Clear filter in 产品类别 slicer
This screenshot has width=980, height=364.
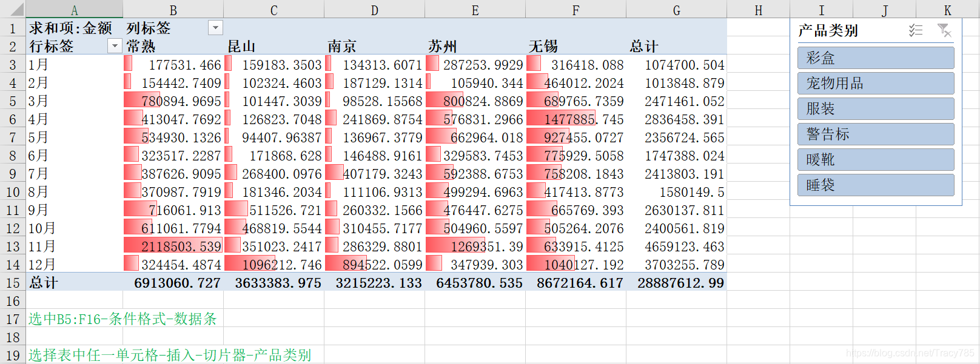point(944,30)
